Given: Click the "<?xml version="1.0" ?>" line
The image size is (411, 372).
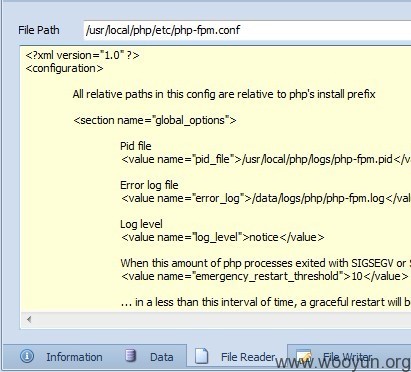Looking at the screenshot, I should tap(82, 55).
